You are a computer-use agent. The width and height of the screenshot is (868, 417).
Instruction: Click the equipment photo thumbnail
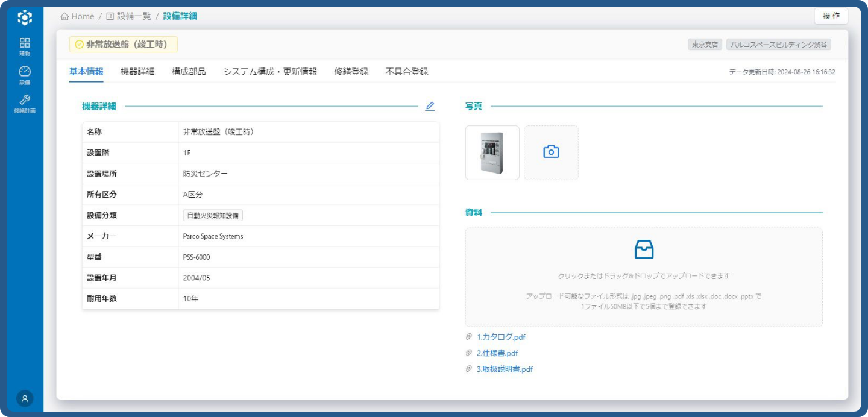tap(492, 152)
